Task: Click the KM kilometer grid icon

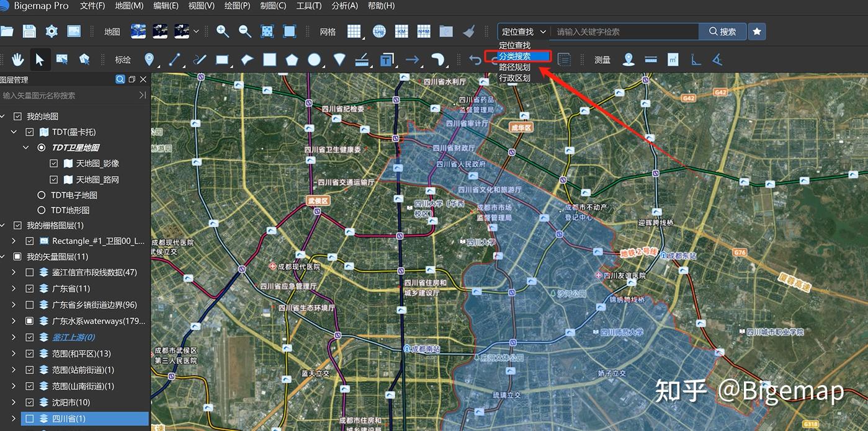Action: click(x=401, y=31)
